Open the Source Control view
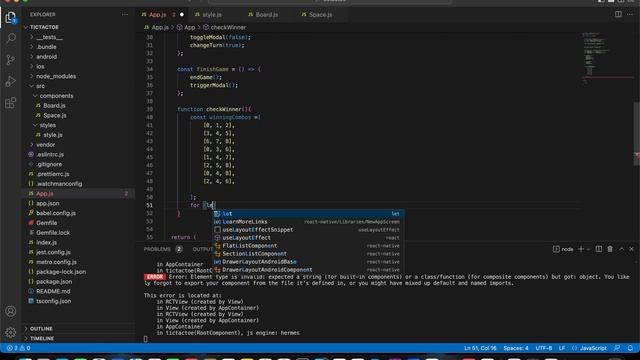640x360 pixels. coord(11,60)
